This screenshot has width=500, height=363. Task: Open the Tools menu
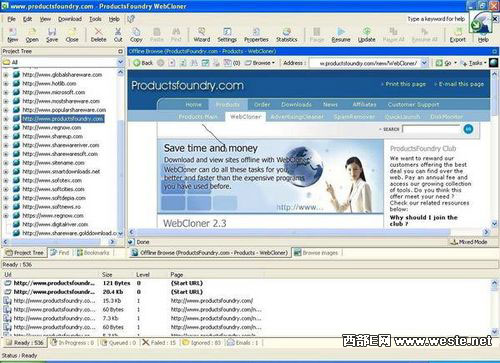[95, 19]
